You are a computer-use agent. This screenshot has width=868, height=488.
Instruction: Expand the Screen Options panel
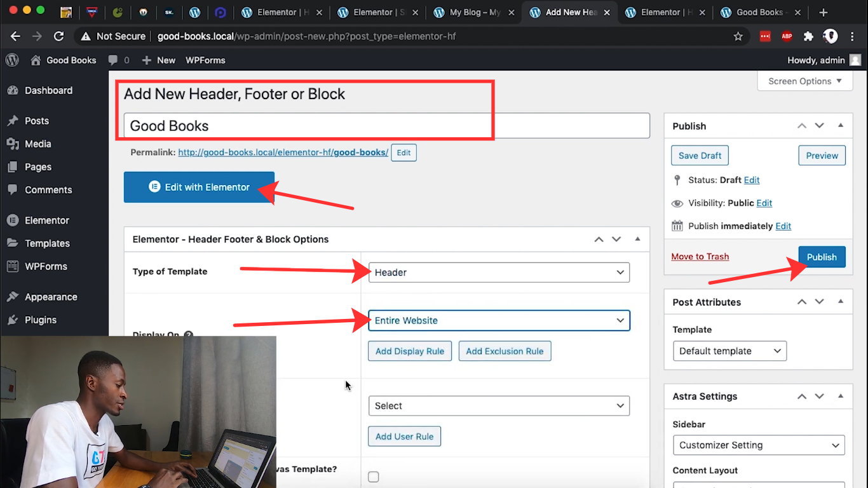click(804, 81)
